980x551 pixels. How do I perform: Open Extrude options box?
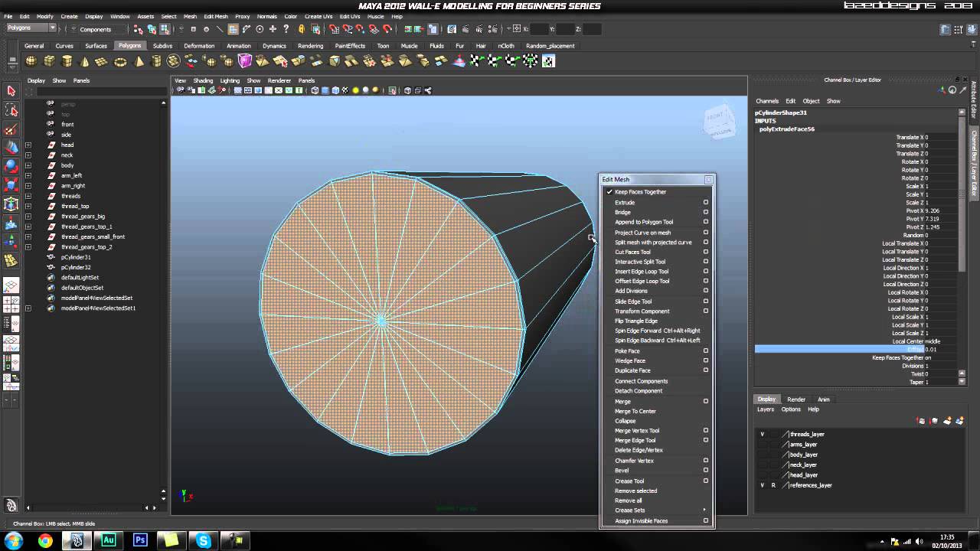click(x=706, y=203)
